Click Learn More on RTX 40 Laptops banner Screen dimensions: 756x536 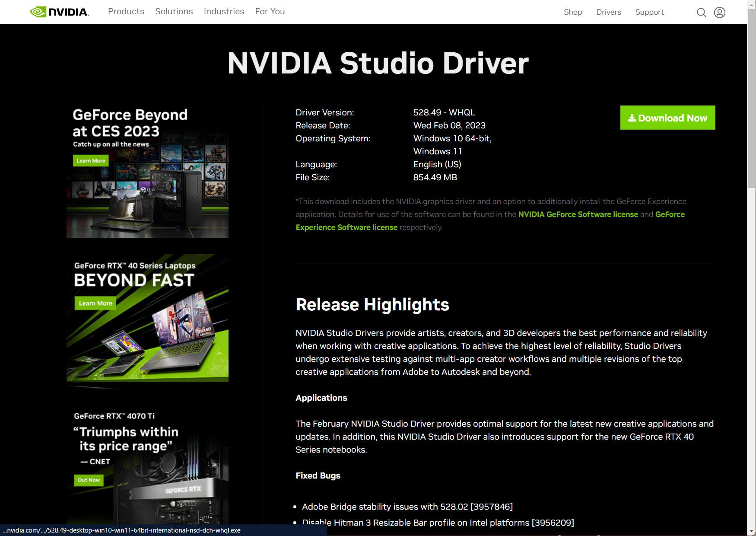tap(95, 303)
